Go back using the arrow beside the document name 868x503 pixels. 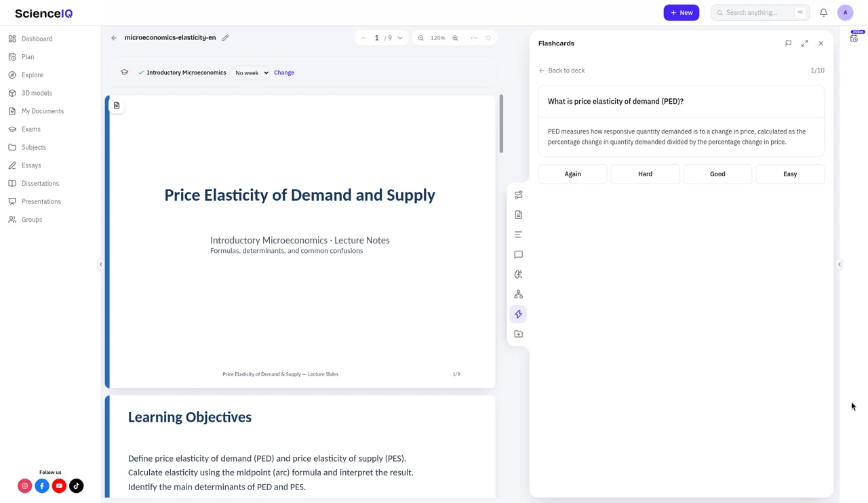click(x=114, y=38)
